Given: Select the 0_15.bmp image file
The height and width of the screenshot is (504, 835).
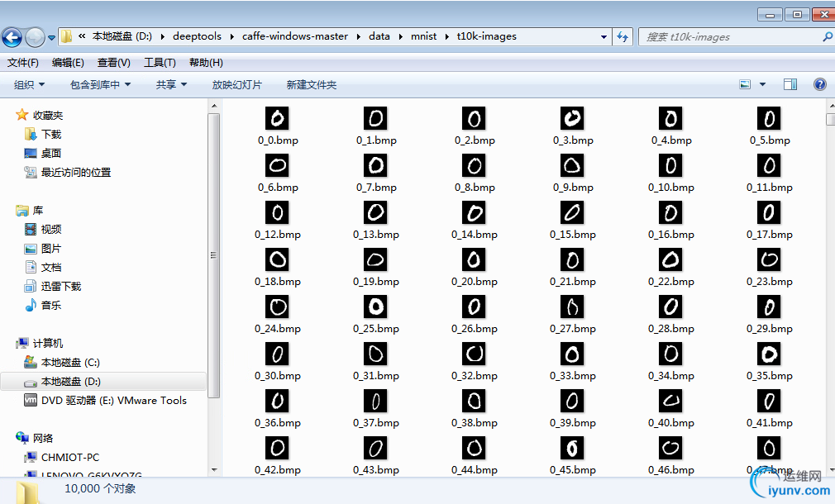Looking at the screenshot, I should pos(572,212).
